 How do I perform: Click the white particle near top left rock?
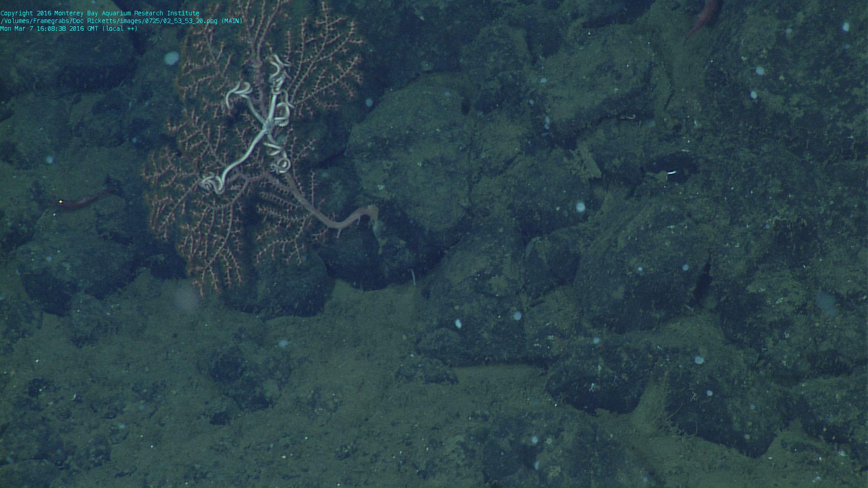pos(171,58)
